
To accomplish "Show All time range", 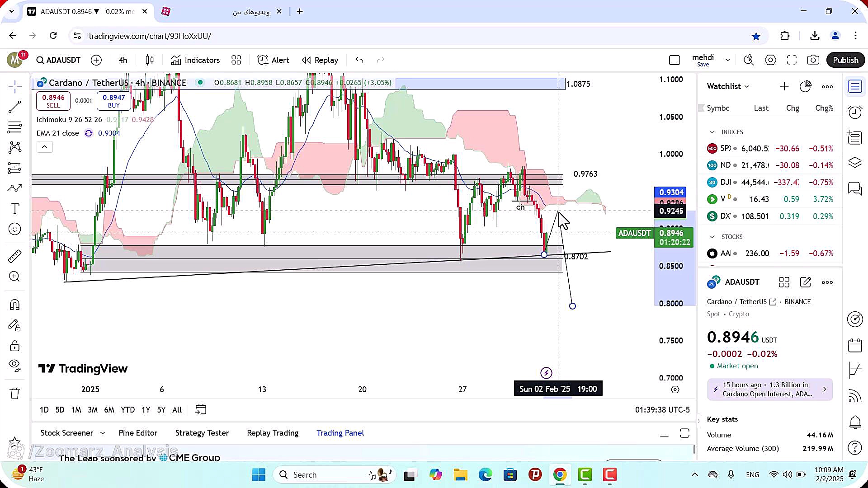I will (x=177, y=410).
